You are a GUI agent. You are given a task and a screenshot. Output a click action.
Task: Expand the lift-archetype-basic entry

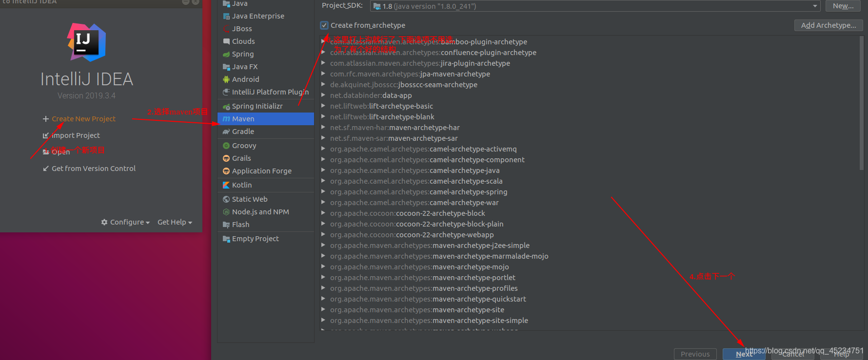[x=323, y=106]
